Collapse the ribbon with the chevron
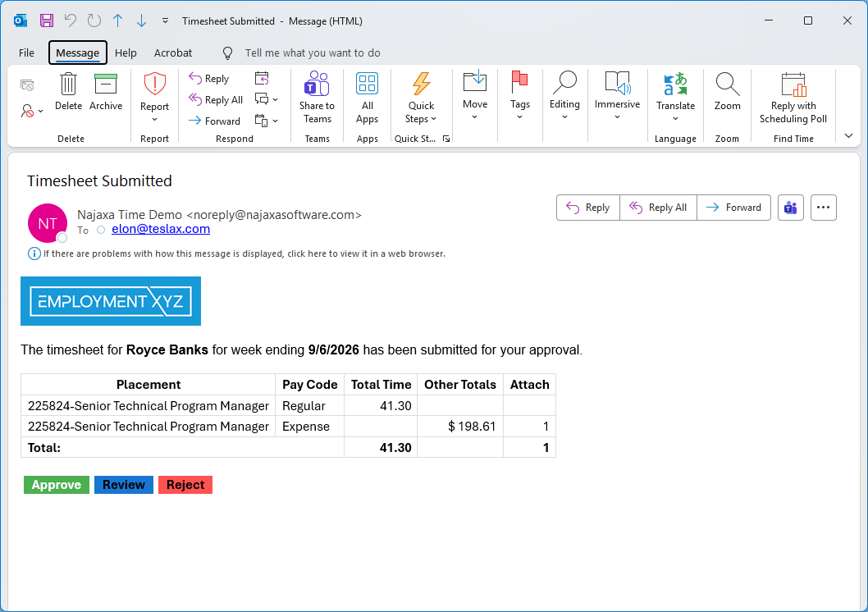 pyautogui.click(x=848, y=135)
